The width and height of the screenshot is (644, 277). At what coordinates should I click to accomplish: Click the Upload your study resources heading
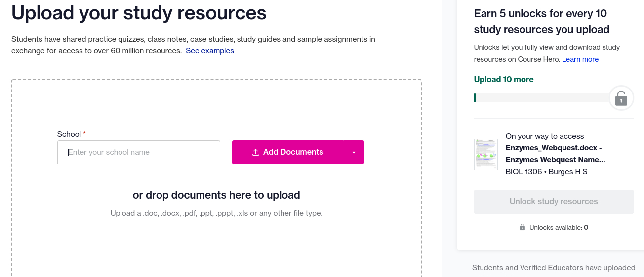(x=139, y=12)
